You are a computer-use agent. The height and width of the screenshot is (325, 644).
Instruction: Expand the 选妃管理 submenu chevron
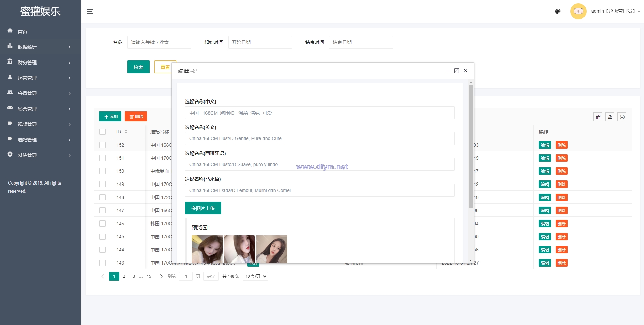(x=70, y=140)
